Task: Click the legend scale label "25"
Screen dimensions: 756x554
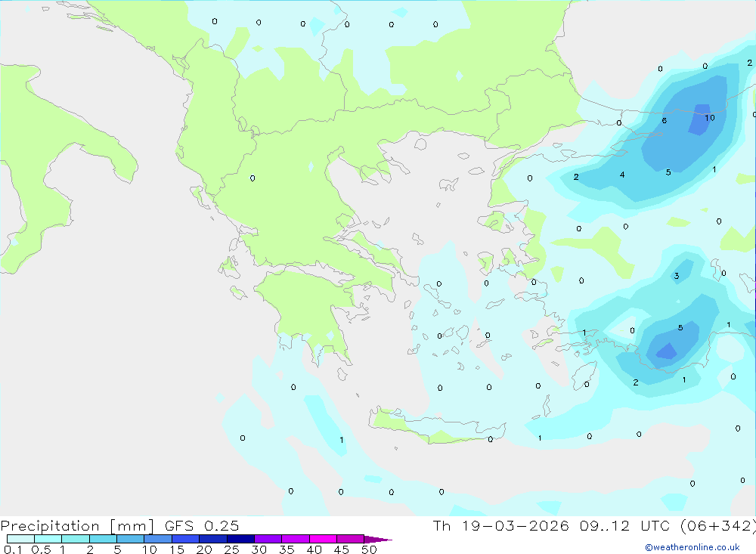Action: click(x=232, y=549)
